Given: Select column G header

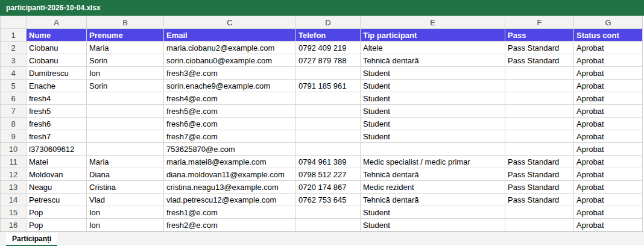Looking at the screenshot, I should point(608,22).
